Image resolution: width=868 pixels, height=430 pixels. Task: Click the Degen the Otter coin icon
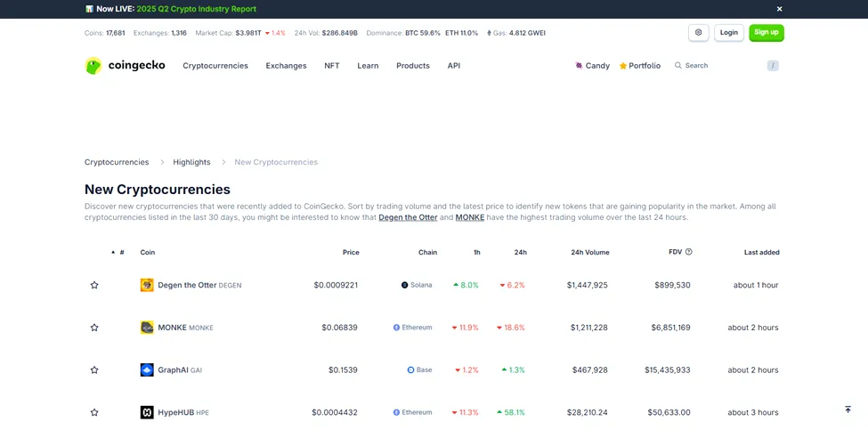147,285
